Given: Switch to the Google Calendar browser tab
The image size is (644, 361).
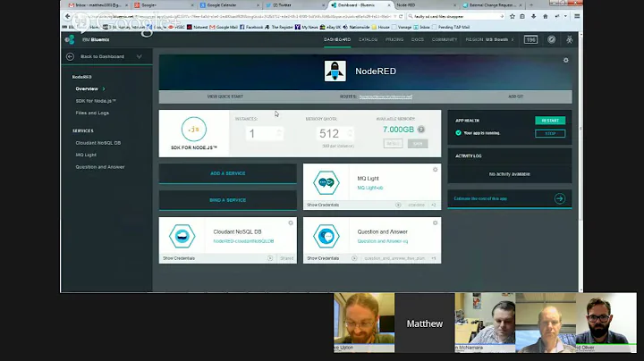Looking at the screenshot, I should (x=230, y=5).
